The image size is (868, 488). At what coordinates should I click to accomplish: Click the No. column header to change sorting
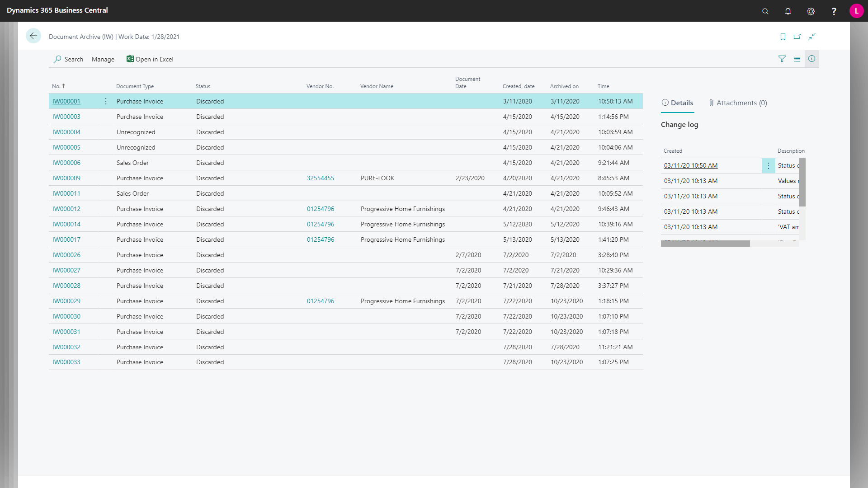click(x=58, y=86)
